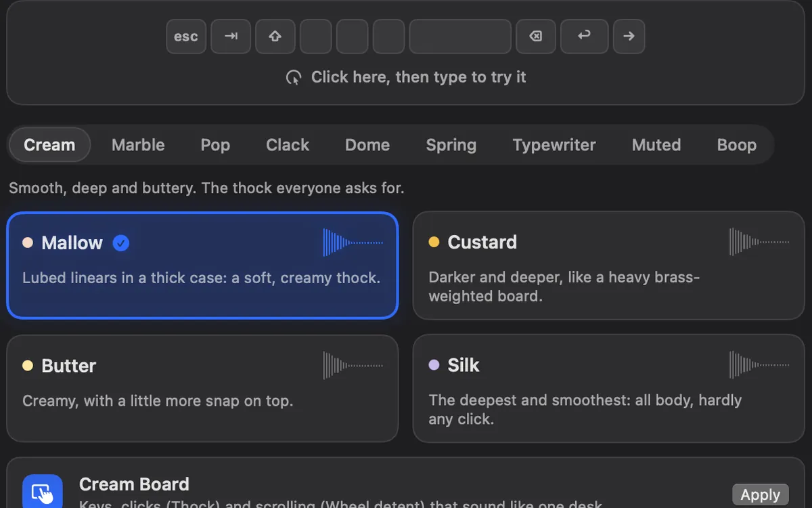
Task: Click 'Click here, then type to try it'
Action: (419, 77)
